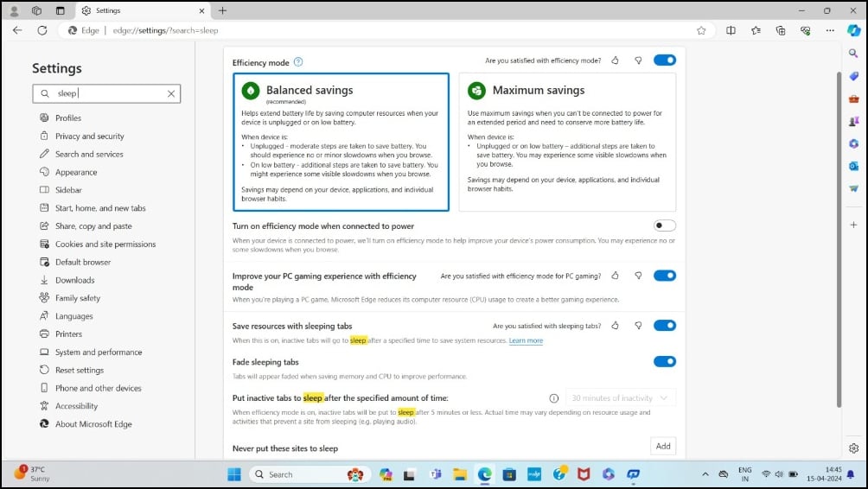The width and height of the screenshot is (868, 489).
Task: Click the page vertical scrollbar
Action: (839, 239)
